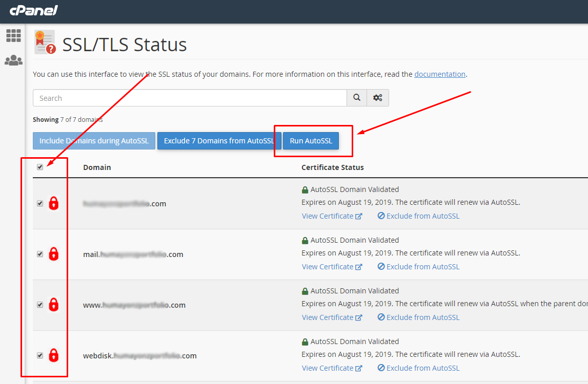Click the SSL/TLS Status page heading
Screen dimensions: 588x384
click(125, 45)
